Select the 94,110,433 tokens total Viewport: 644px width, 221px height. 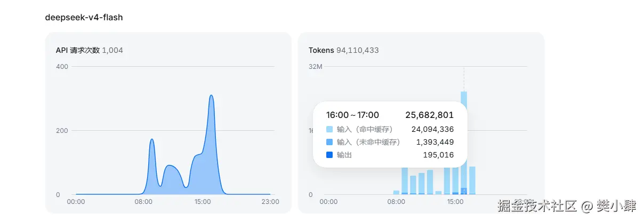(x=358, y=50)
